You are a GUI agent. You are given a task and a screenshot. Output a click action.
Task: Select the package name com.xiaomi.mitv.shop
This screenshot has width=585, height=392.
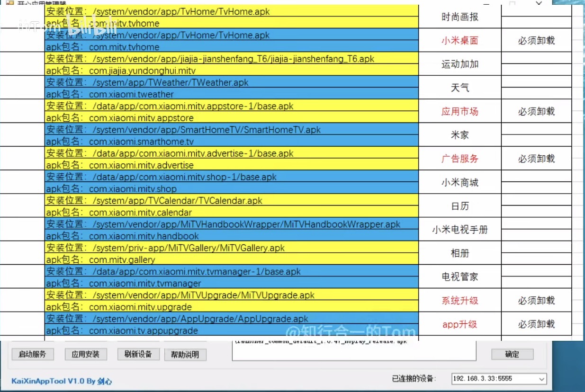point(133,189)
